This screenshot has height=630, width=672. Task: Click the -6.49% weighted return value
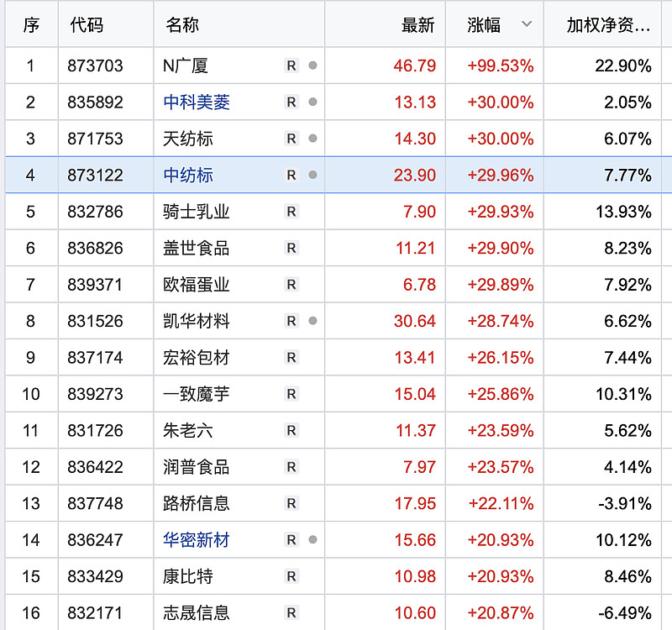tap(625, 612)
